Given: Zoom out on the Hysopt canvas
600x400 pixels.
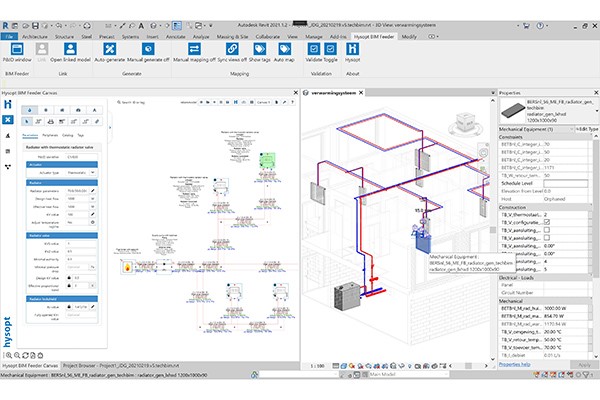Looking at the screenshot, I should [17, 355].
